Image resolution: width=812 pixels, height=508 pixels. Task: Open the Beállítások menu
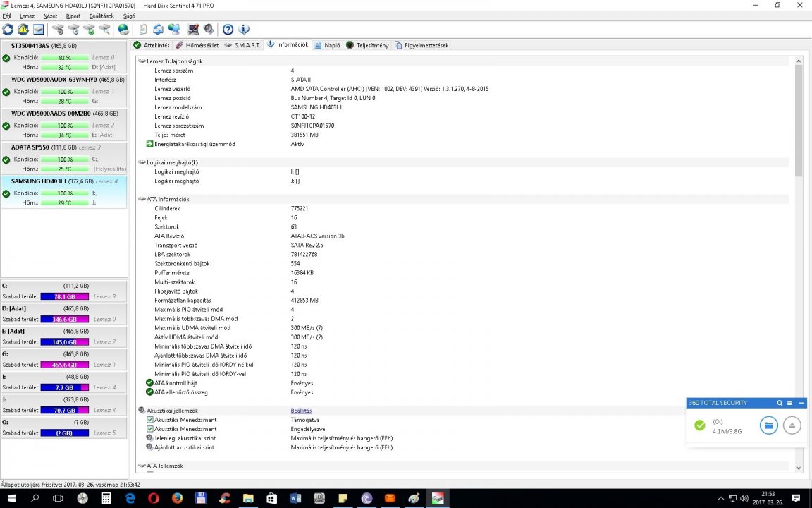pyautogui.click(x=101, y=16)
